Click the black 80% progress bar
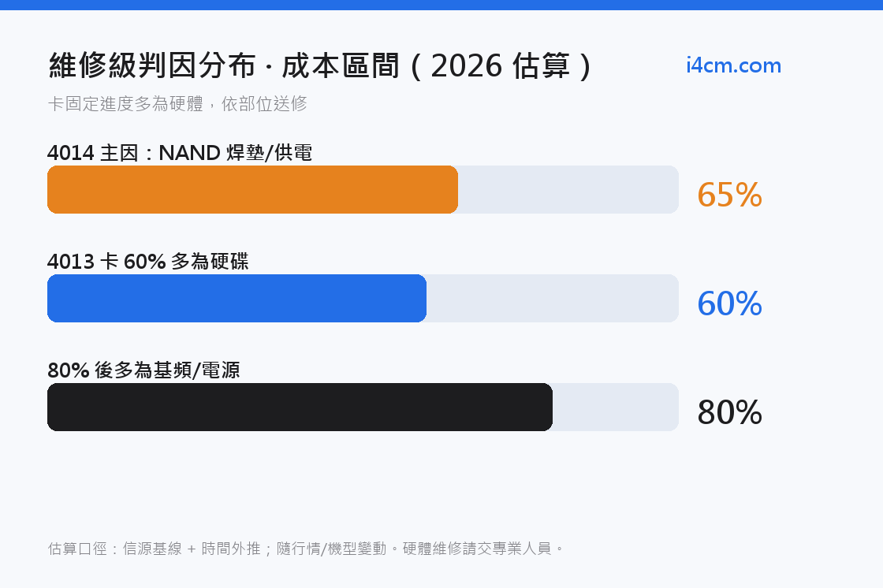Image resolution: width=883 pixels, height=588 pixels. (300, 407)
